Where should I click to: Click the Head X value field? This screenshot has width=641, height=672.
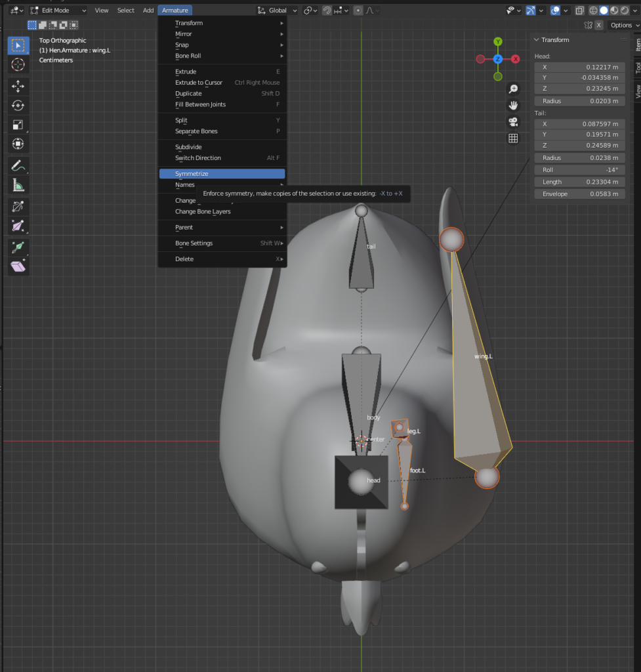(x=579, y=67)
